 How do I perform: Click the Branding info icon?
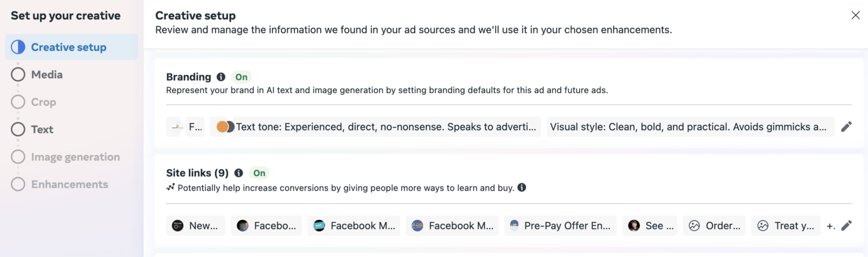coord(221,77)
